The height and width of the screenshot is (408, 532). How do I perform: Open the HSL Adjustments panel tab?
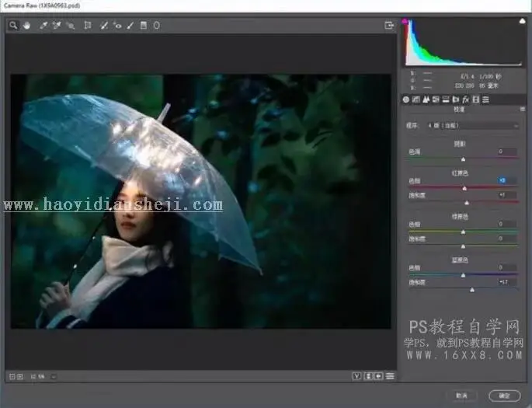pyautogui.click(x=436, y=99)
